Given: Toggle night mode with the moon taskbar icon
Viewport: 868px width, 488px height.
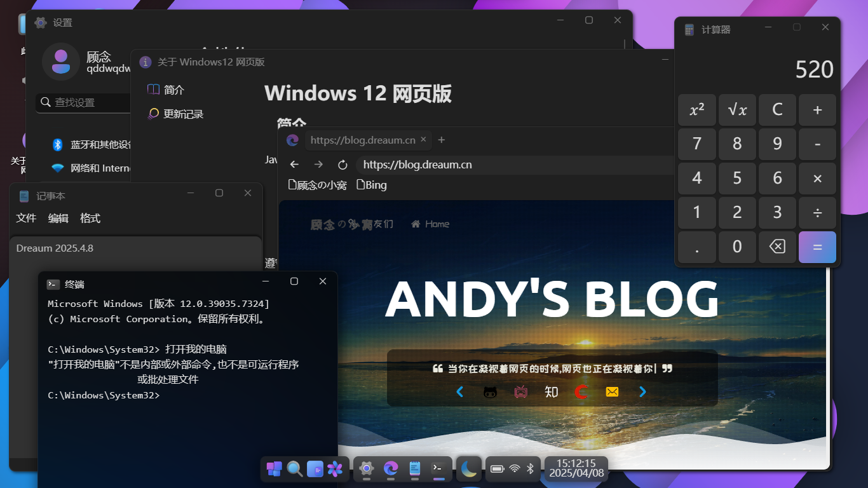Looking at the screenshot, I should [x=468, y=469].
